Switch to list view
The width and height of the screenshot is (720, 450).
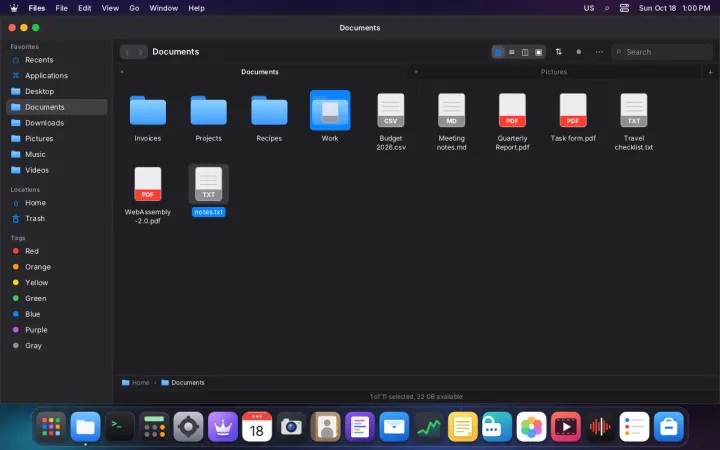[x=512, y=52]
